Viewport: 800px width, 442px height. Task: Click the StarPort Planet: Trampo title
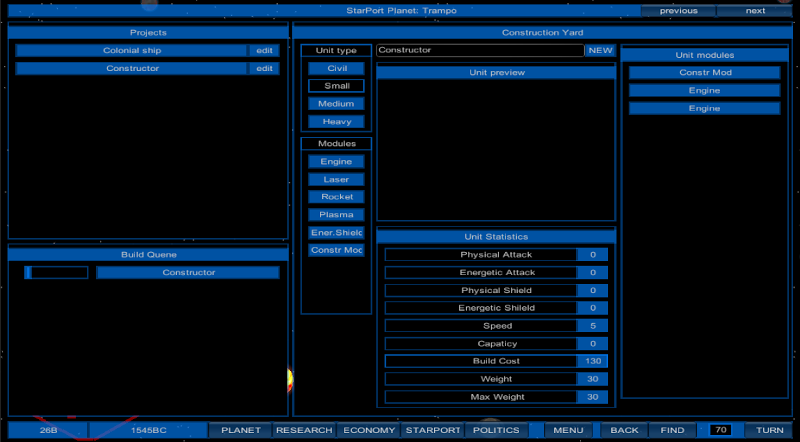pyautogui.click(x=401, y=11)
